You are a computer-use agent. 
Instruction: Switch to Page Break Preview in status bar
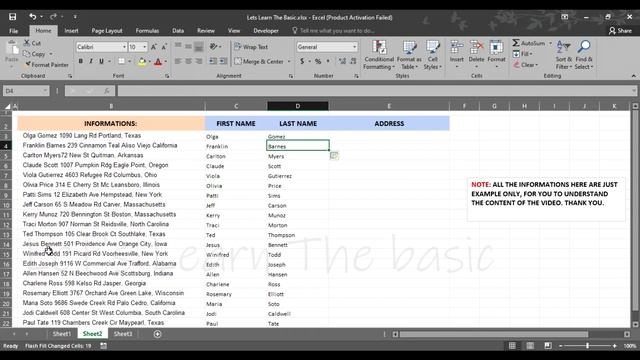coord(548,346)
